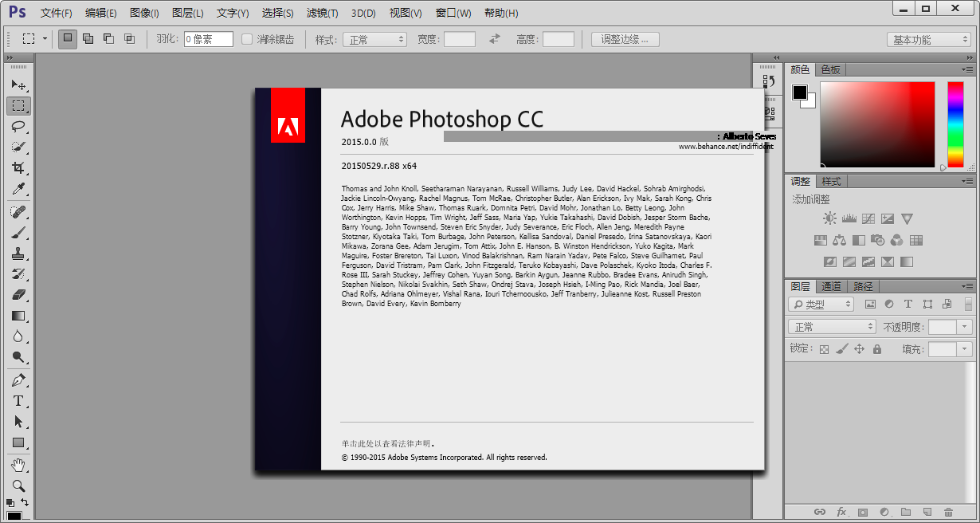Image resolution: width=980 pixels, height=523 pixels.
Task: Select the Crop tool
Action: pyautogui.click(x=18, y=167)
